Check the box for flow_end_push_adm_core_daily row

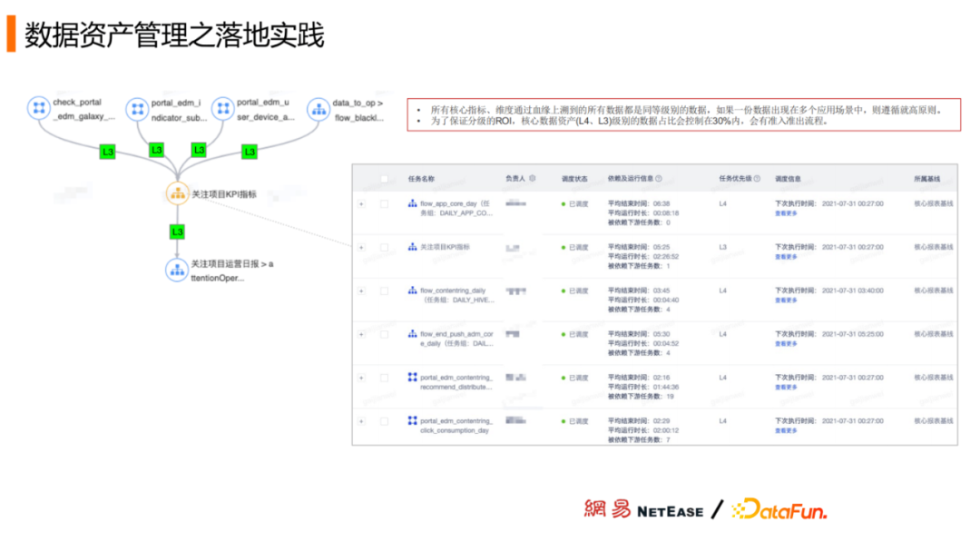[385, 334]
